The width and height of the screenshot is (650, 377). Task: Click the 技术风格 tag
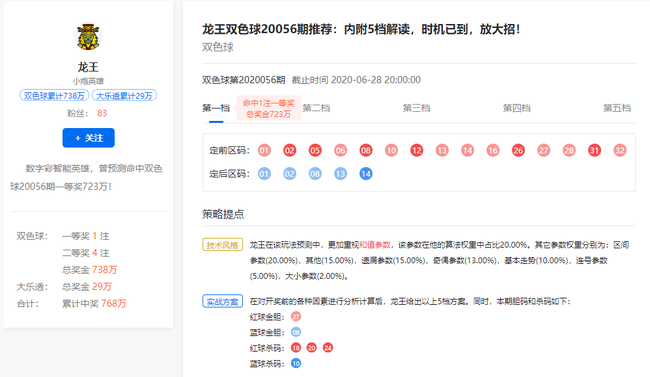[223, 245]
